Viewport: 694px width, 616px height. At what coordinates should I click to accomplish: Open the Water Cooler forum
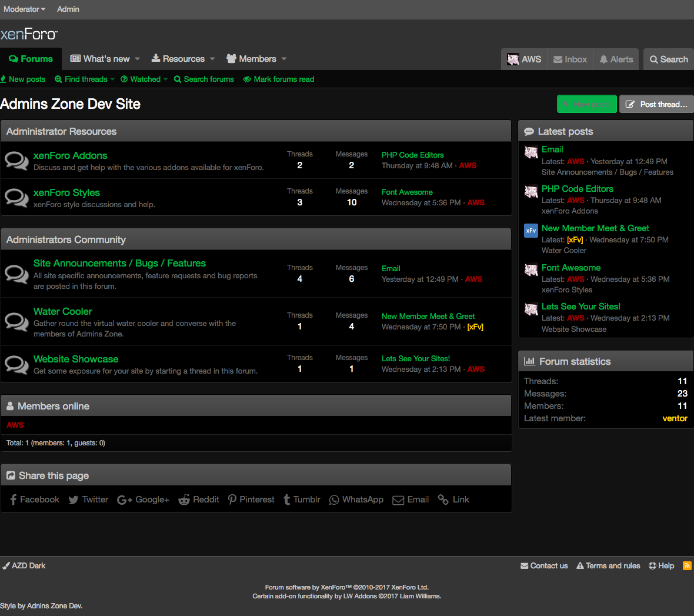[63, 311]
